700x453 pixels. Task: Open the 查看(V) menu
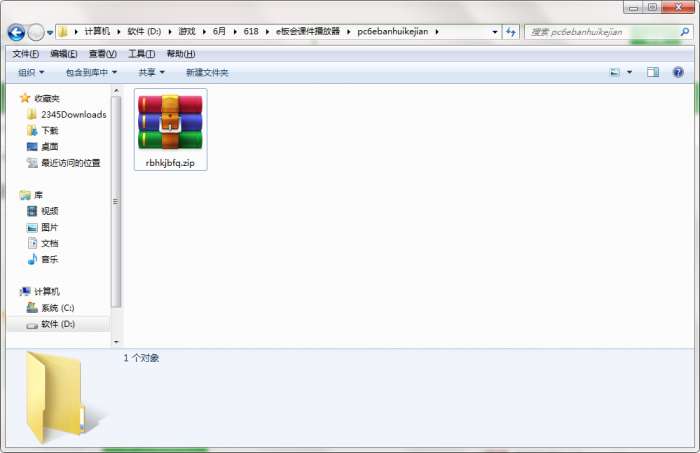(x=103, y=54)
